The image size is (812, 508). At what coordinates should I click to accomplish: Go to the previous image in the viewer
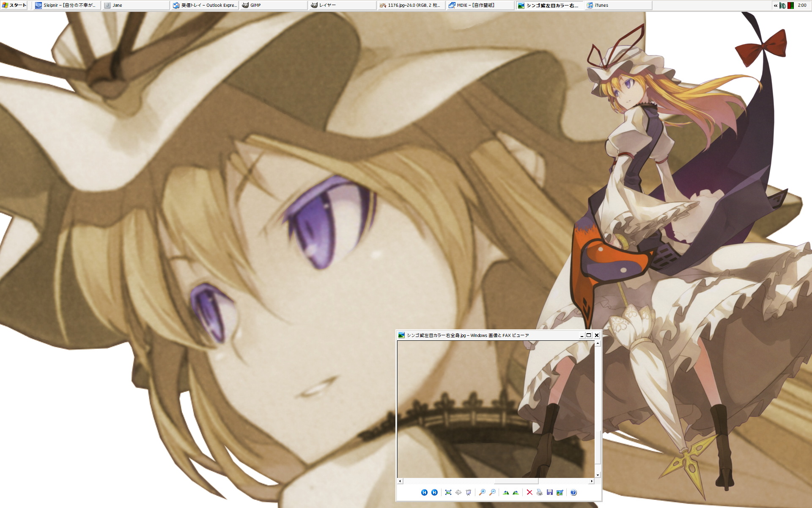tap(424, 492)
